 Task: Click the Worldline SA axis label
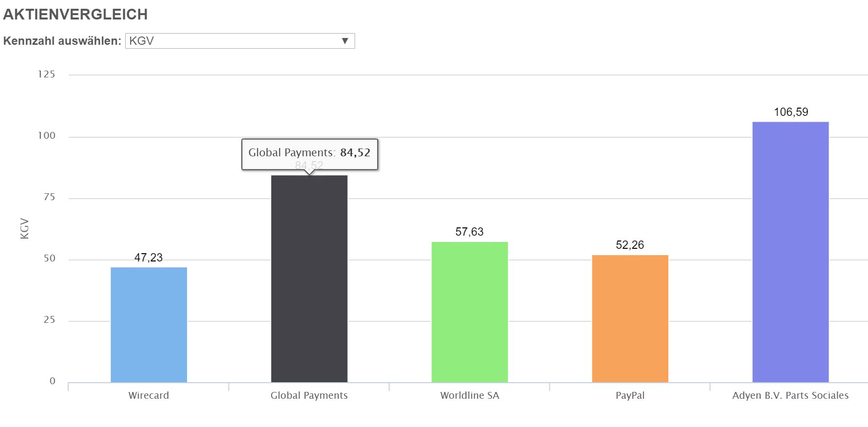pos(470,395)
